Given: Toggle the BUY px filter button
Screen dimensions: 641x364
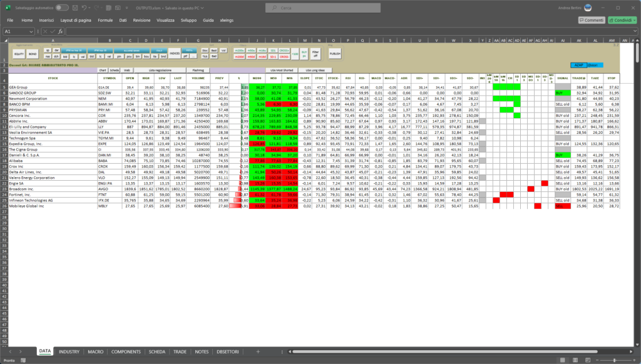Looking at the screenshot, I should click(304, 54).
